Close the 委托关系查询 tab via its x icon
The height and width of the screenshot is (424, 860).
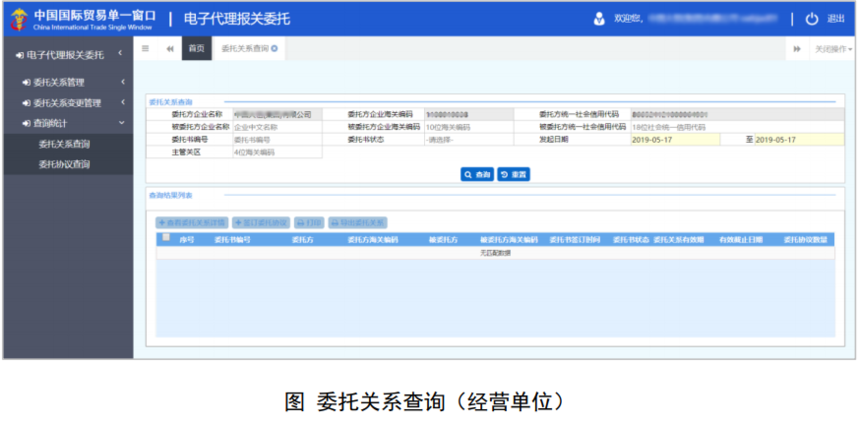click(275, 48)
